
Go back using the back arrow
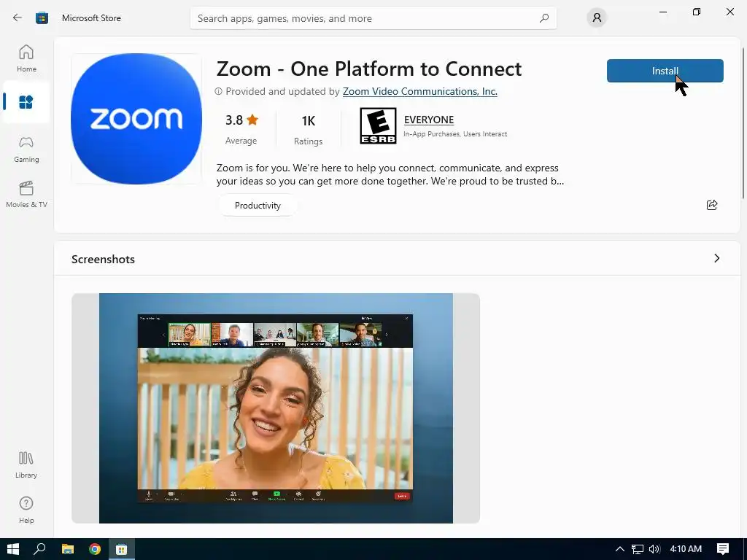pyautogui.click(x=18, y=17)
